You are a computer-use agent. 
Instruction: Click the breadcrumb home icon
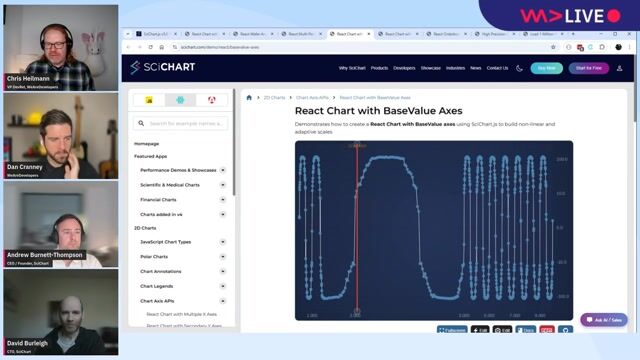coord(249,98)
